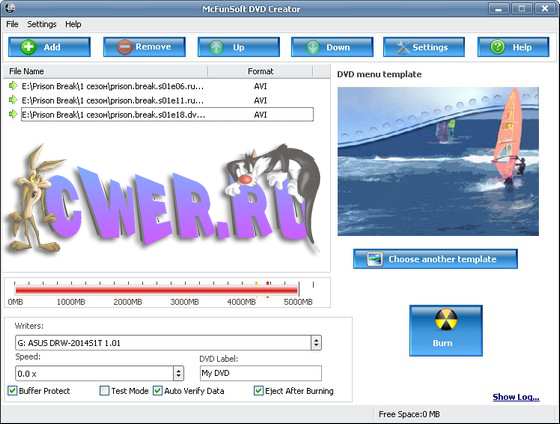Click AVI format of s01e06 row
Image resolution: width=560 pixels, height=424 pixels.
click(260, 86)
